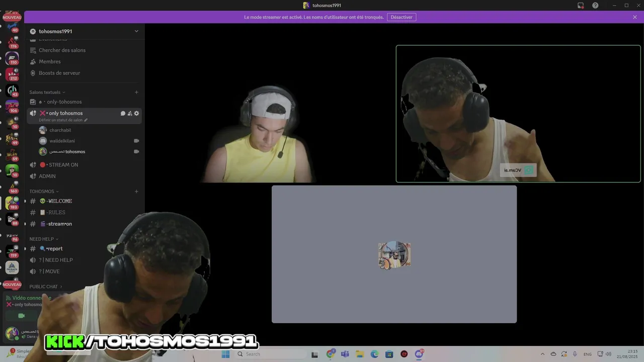Collapse the TOHOSMOS category
The image size is (644, 362).
point(44,191)
